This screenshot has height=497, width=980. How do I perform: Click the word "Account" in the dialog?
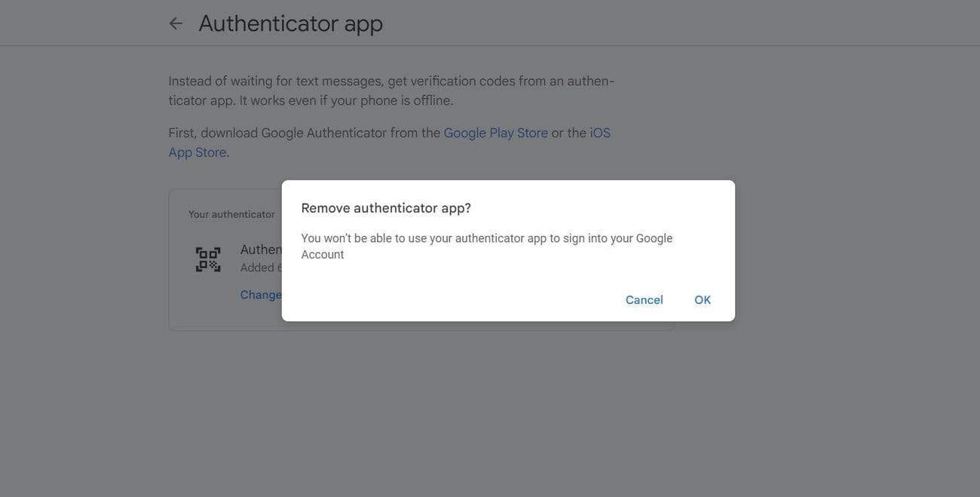[323, 255]
